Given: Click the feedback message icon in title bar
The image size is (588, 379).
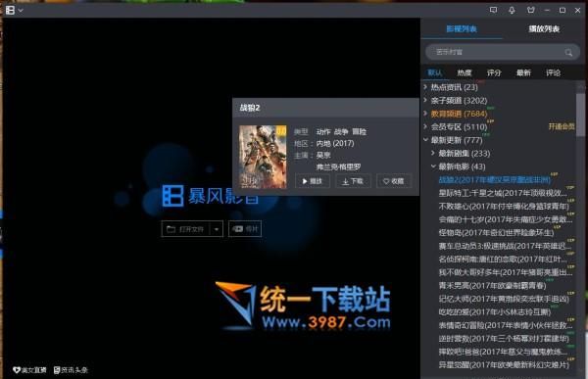Looking at the screenshot, I should click(x=494, y=10).
